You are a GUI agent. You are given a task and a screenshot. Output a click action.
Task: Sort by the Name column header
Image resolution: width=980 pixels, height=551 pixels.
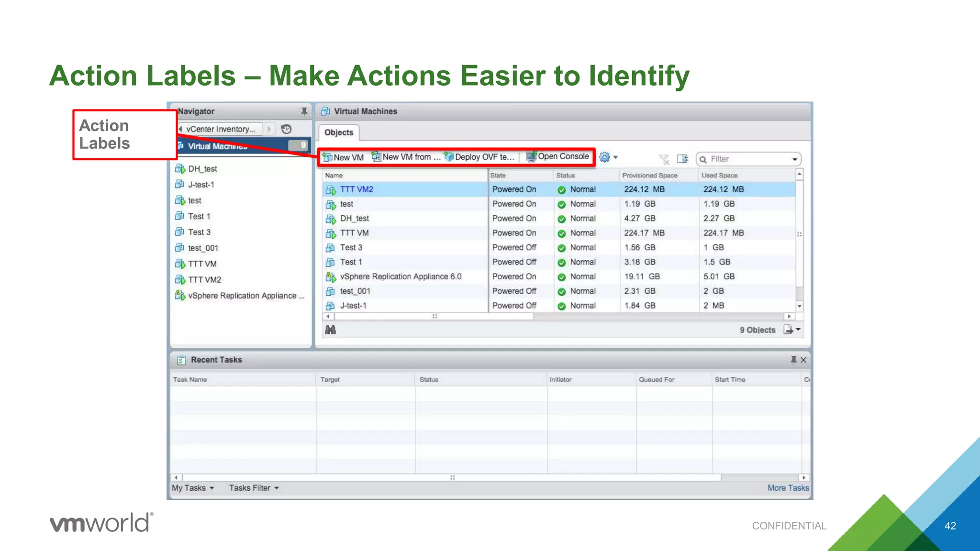(405, 175)
